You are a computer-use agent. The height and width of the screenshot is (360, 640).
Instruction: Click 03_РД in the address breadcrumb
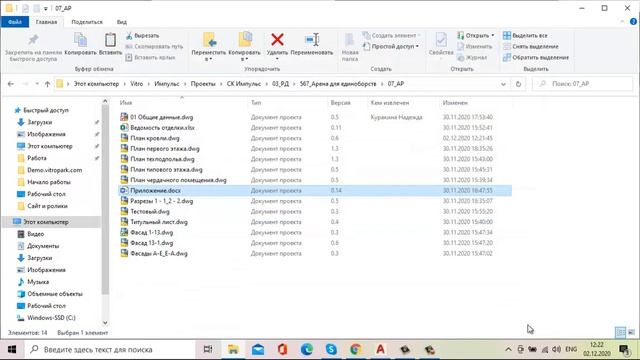(280, 84)
